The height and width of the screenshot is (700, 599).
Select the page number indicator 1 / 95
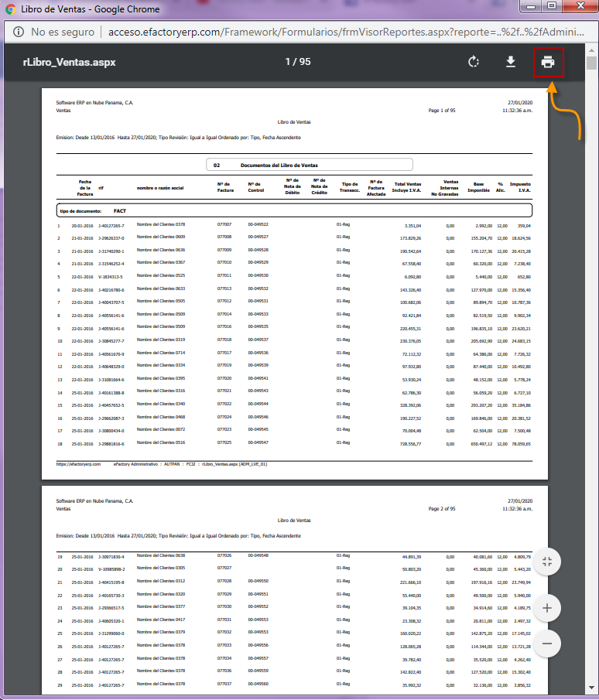coord(298,62)
